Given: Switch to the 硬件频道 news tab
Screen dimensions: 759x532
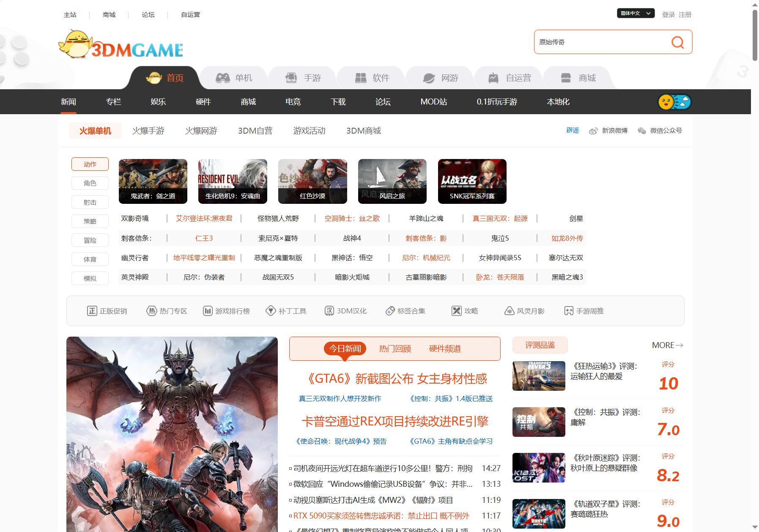Looking at the screenshot, I should (x=445, y=348).
